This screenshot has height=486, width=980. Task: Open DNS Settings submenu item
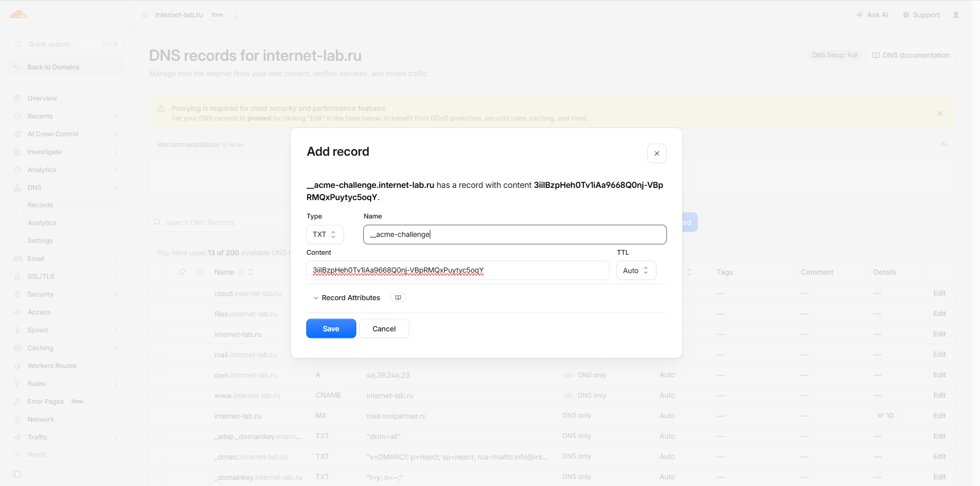[40, 240]
